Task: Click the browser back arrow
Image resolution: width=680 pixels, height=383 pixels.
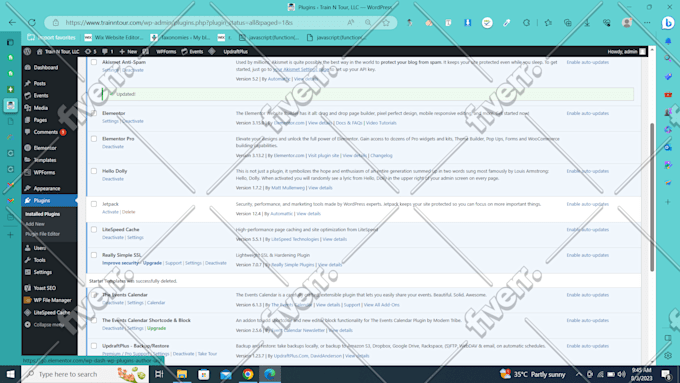Action: (12, 23)
